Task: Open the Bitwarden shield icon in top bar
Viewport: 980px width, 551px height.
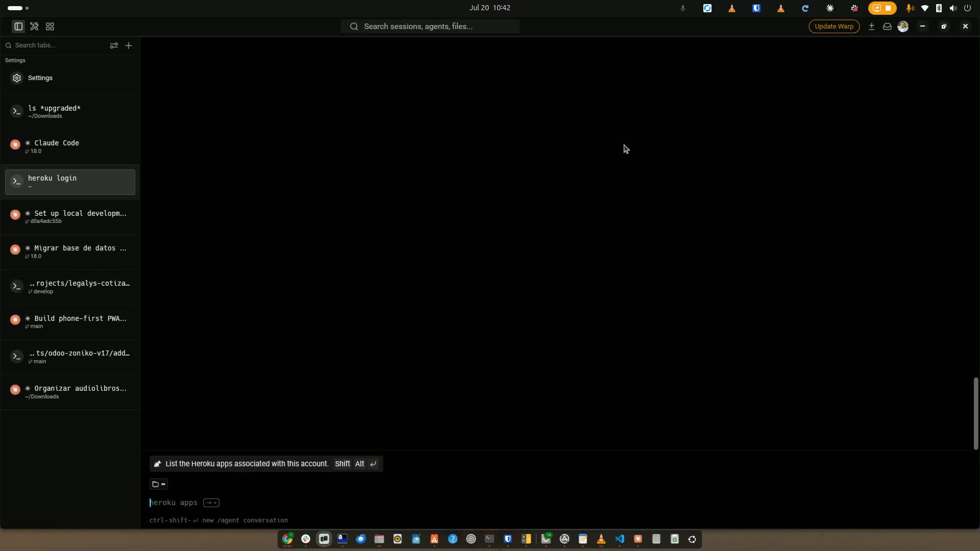Action: pos(756,8)
